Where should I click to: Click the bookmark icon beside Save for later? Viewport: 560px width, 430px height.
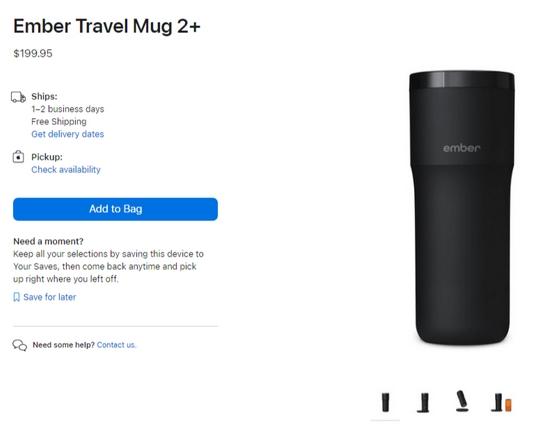point(16,297)
